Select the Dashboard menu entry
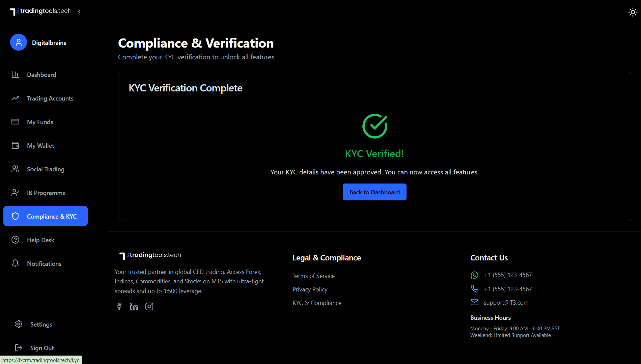641x364 pixels. pos(41,75)
